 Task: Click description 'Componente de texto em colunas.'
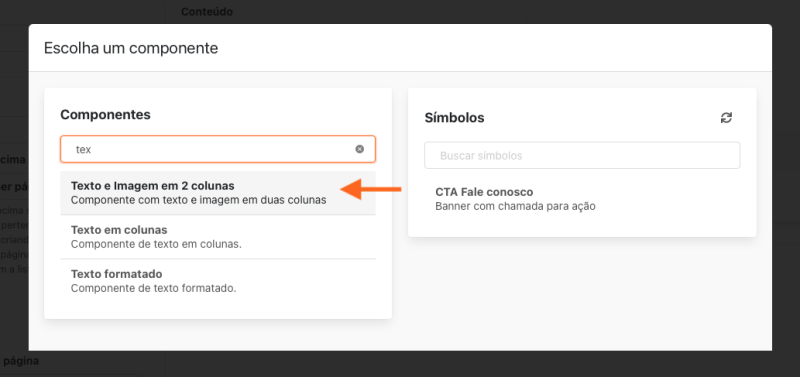click(156, 244)
